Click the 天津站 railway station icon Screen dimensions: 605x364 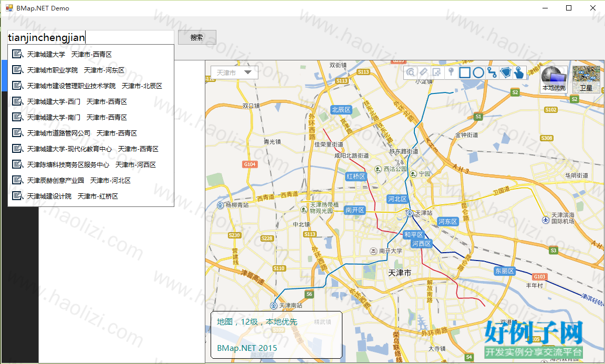(410, 213)
